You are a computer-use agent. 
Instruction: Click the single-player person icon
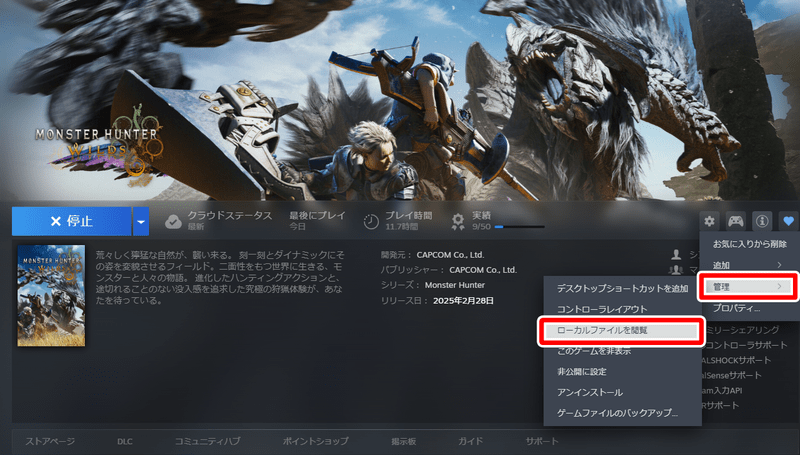pyautogui.click(x=677, y=255)
